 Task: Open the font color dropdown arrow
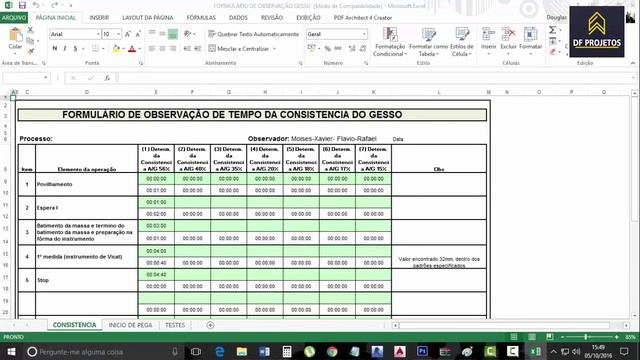pyautogui.click(x=140, y=49)
